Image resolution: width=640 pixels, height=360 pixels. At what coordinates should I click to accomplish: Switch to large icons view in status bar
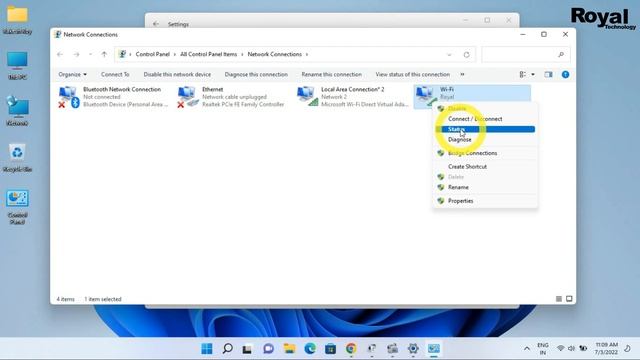569,299
